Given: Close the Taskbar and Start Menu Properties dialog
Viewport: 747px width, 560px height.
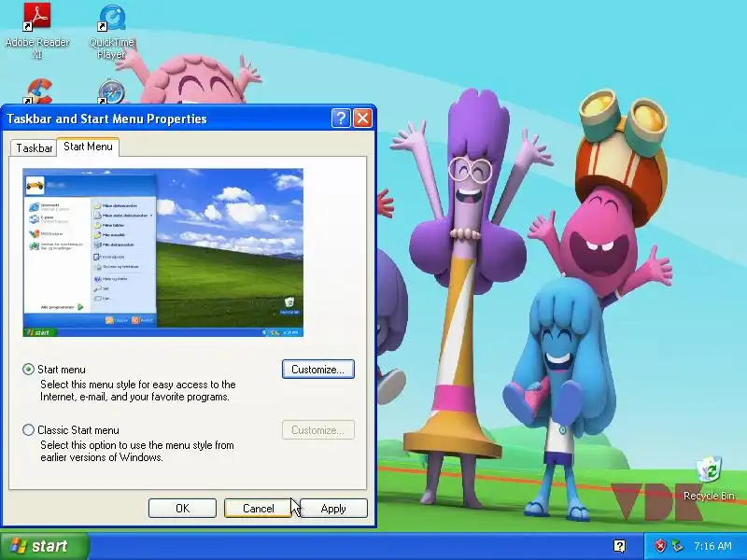Looking at the screenshot, I should (x=362, y=119).
